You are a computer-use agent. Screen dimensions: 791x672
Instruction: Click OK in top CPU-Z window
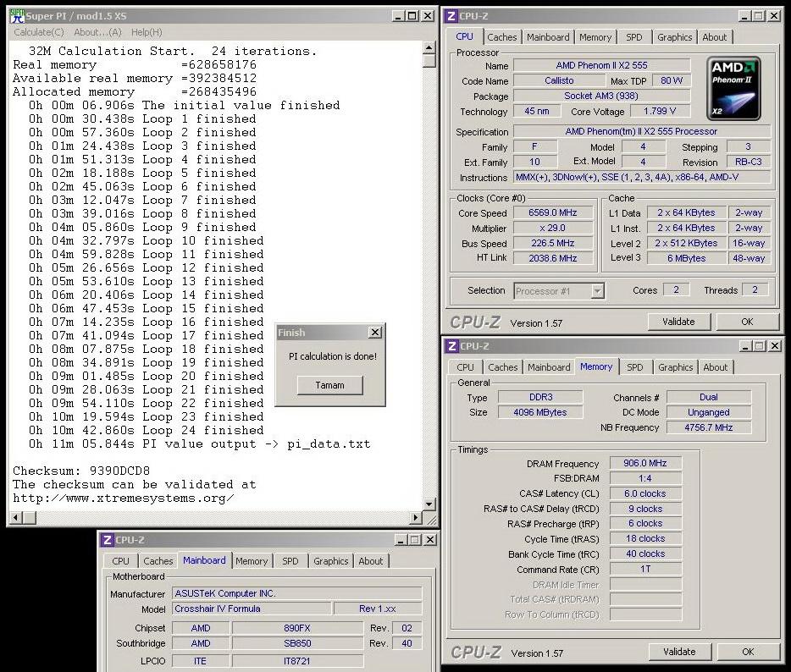(747, 322)
